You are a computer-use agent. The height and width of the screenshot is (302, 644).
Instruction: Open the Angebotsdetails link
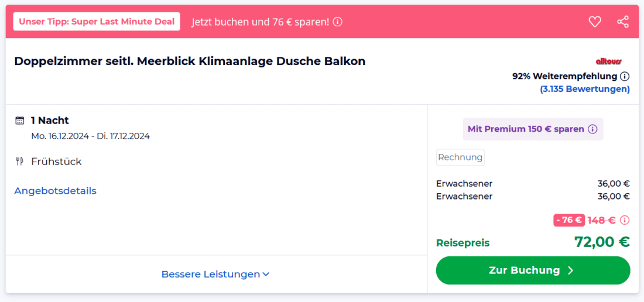click(x=55, y=191)
